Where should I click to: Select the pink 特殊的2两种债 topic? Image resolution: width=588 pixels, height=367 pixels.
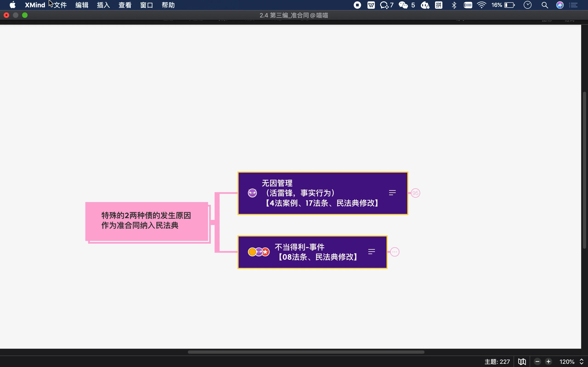coord(147,221)
